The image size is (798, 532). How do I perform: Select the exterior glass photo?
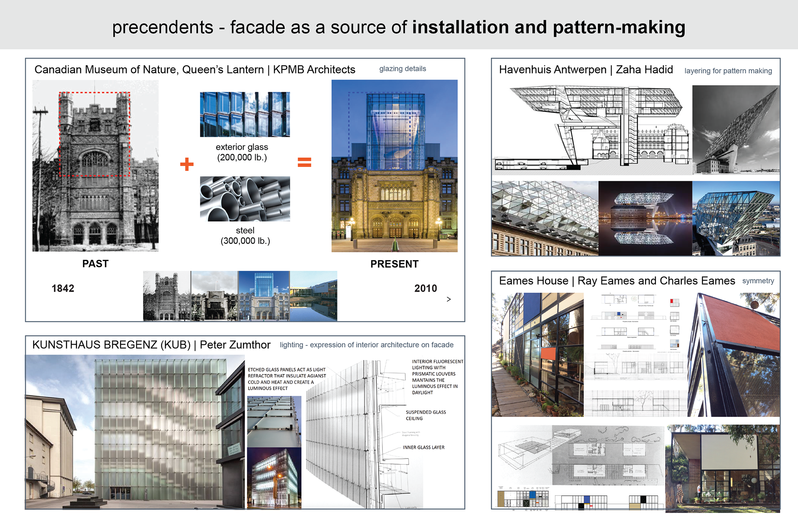tap(245, 114)
